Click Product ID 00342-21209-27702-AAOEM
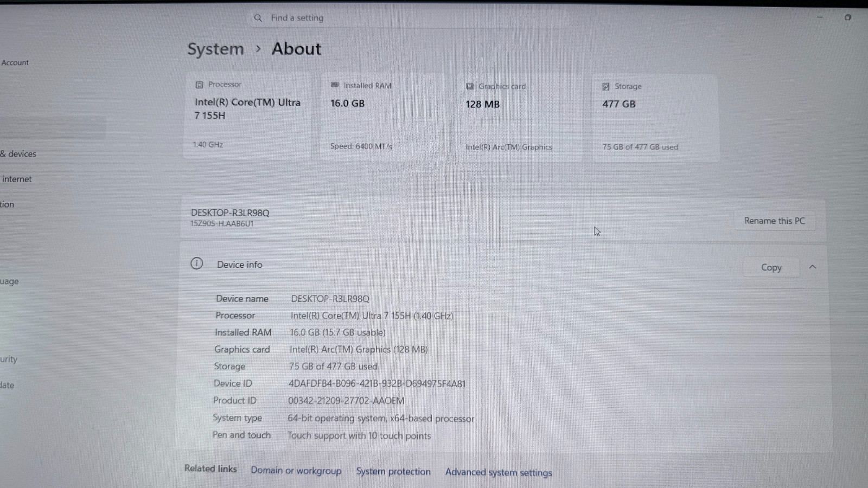Screen dimensions: 868x488 [346, 401]
